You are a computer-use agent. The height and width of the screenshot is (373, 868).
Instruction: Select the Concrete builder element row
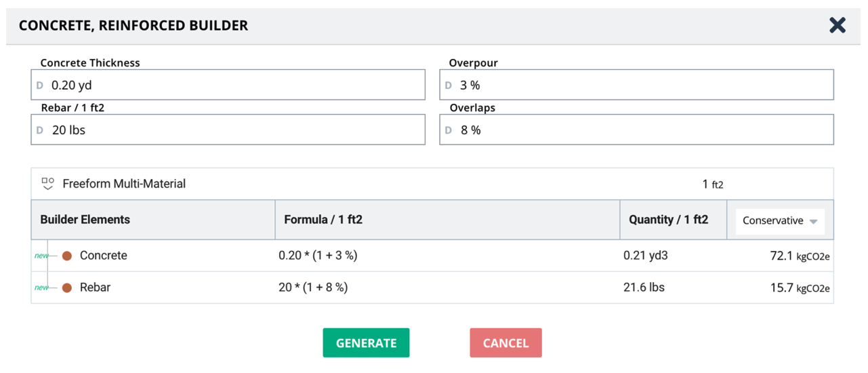[x=104, y=256]
